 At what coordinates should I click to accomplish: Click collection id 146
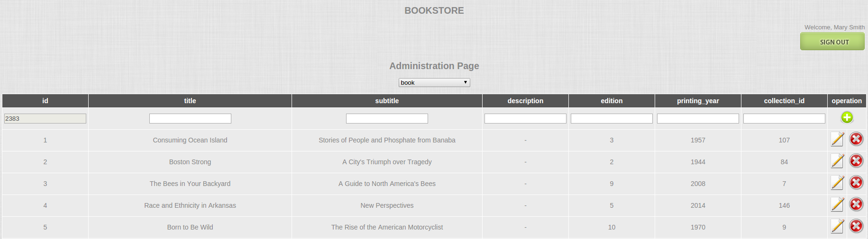point(784,205)
